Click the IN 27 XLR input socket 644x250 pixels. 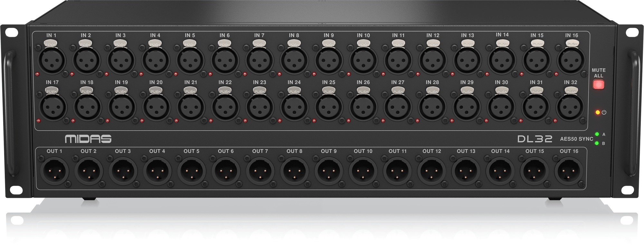(x=398, y=107)
